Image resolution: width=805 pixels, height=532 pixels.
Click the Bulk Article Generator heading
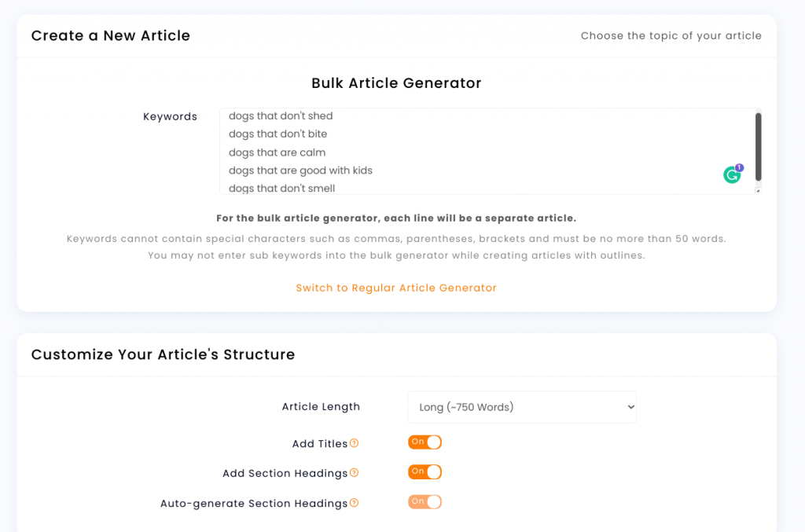(x=396, y=83)
